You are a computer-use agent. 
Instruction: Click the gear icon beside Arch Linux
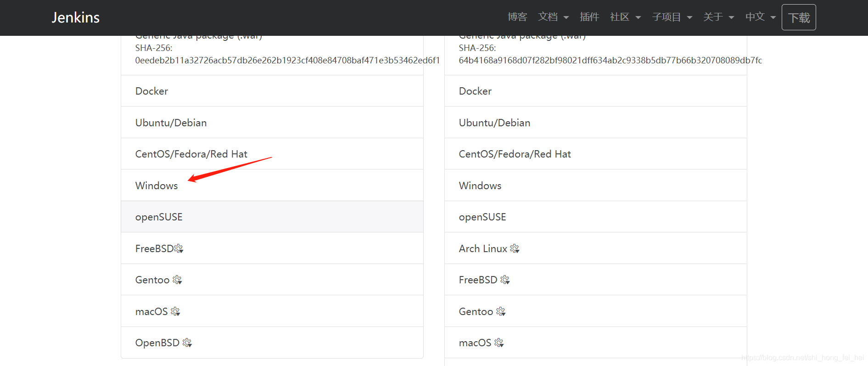coord(515,248)
